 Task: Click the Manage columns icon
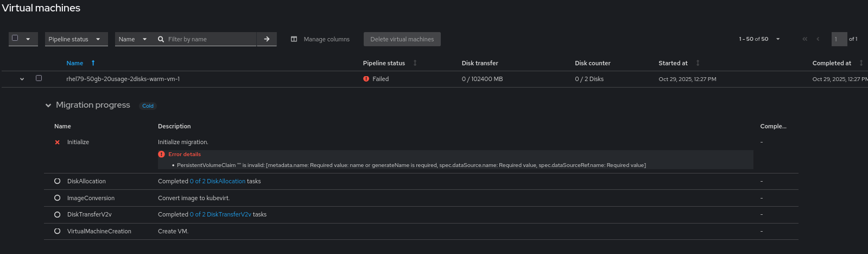pos(294,39)
